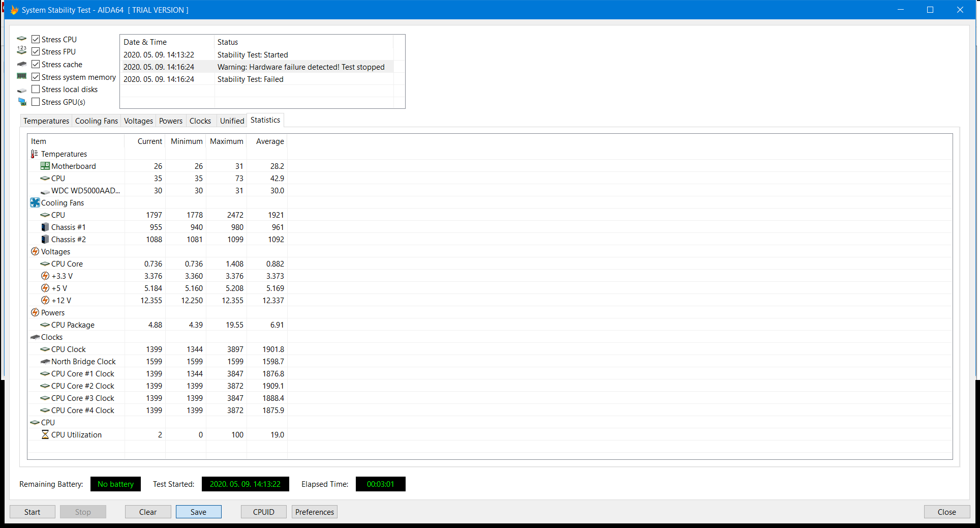This screenshot has width=980, height=528.
Task: Click the Stress cache chip icon
Action: pos(22,64)
